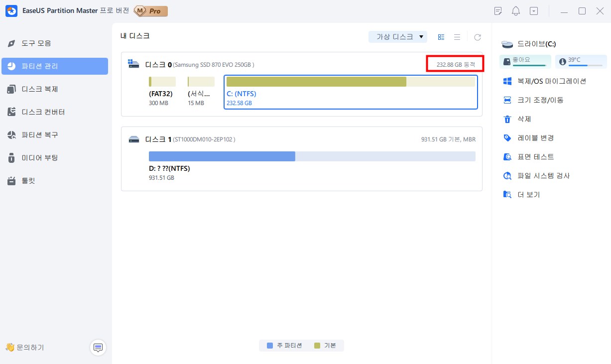Refresh the disk list
This screenshot has height=364, width=611.
pos(478,37)
